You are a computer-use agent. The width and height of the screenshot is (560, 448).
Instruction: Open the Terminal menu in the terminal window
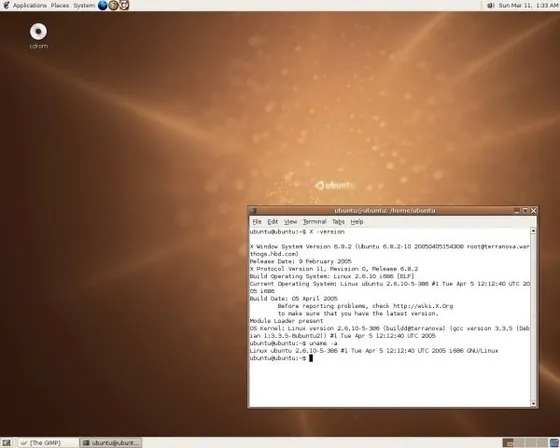point(315,221)
